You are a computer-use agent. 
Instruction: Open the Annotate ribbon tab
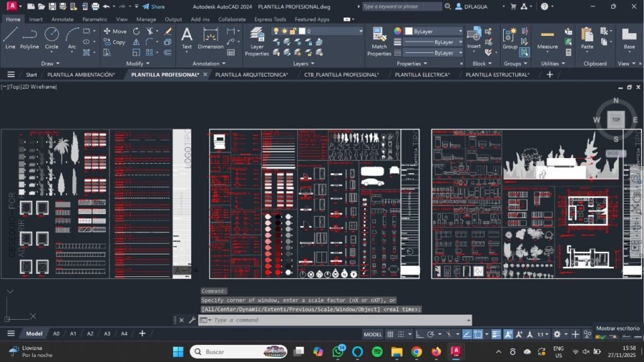pyautogui.click(x=62, y=20)
